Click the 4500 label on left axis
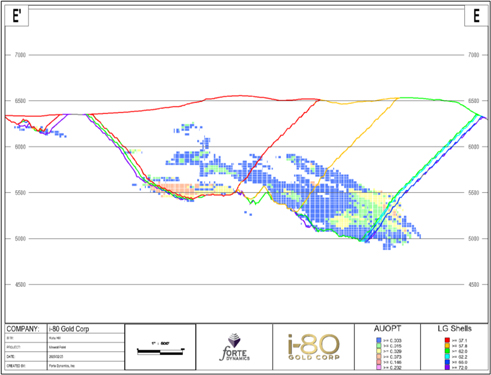 20,285
